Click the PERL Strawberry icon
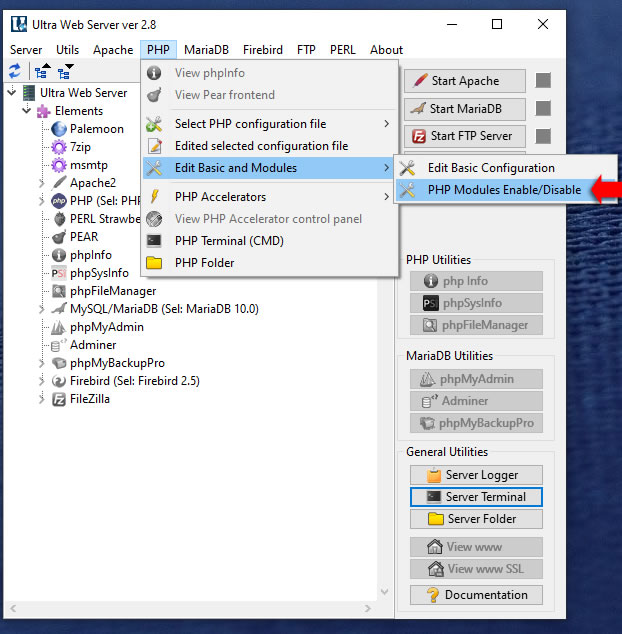 [x=59, y=219]
